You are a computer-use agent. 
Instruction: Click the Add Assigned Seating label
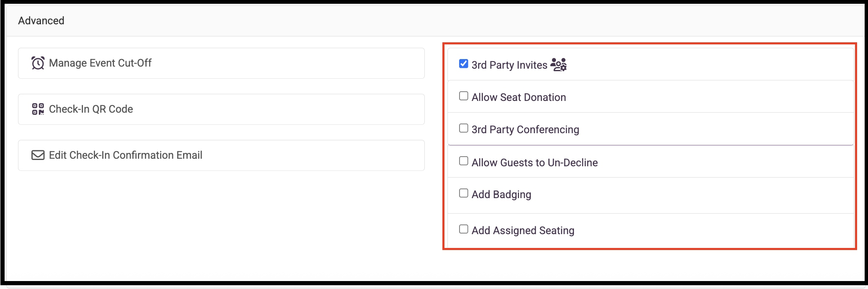(523, 231)
